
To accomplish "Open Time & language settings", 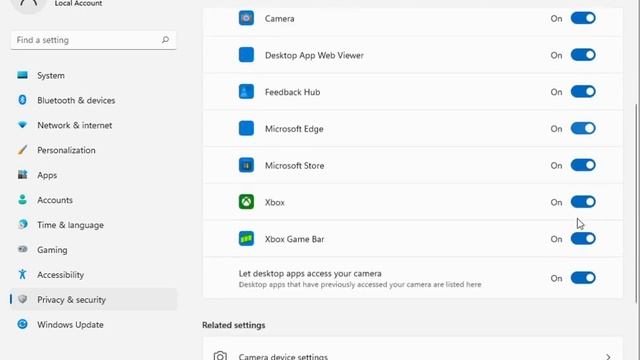I will tap(94, 224).
